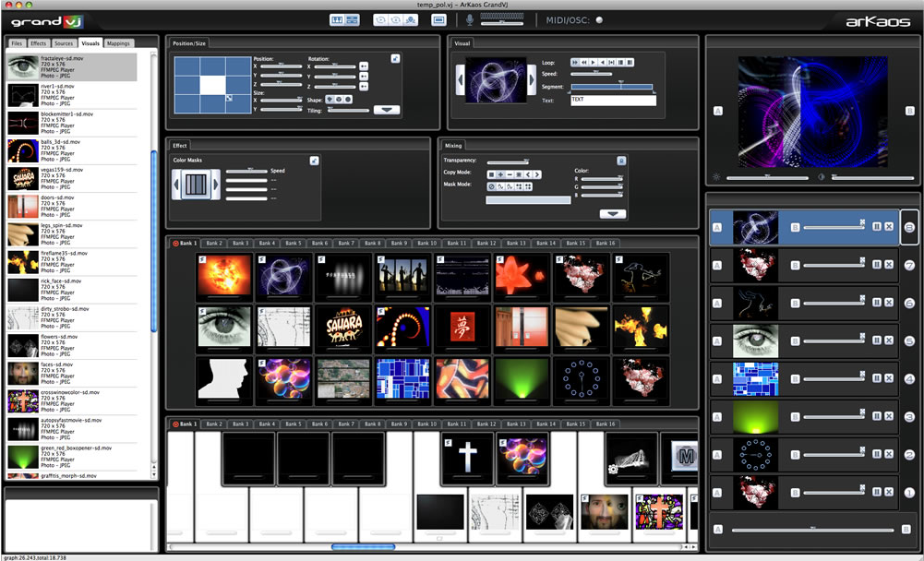Pause layer 5 with its pause button

click(877, 340)
